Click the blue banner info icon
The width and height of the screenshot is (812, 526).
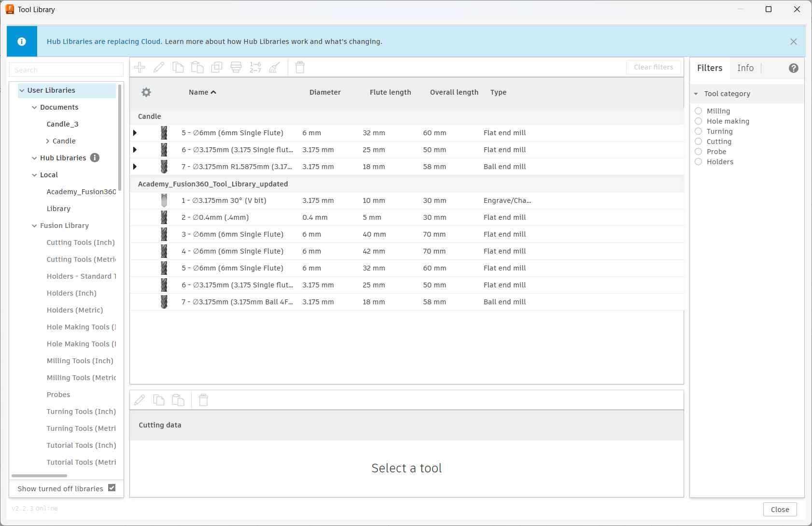22,42
